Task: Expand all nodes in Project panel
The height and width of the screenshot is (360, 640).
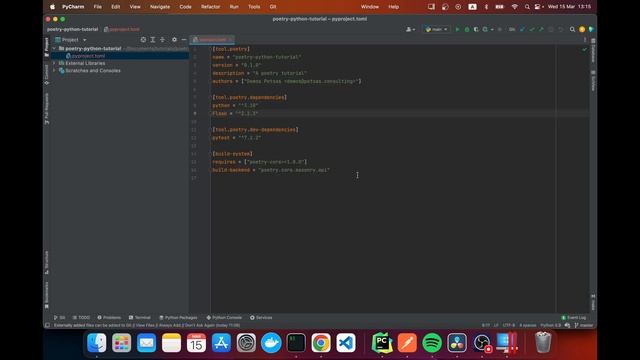Action: click(x=153, y=40)
